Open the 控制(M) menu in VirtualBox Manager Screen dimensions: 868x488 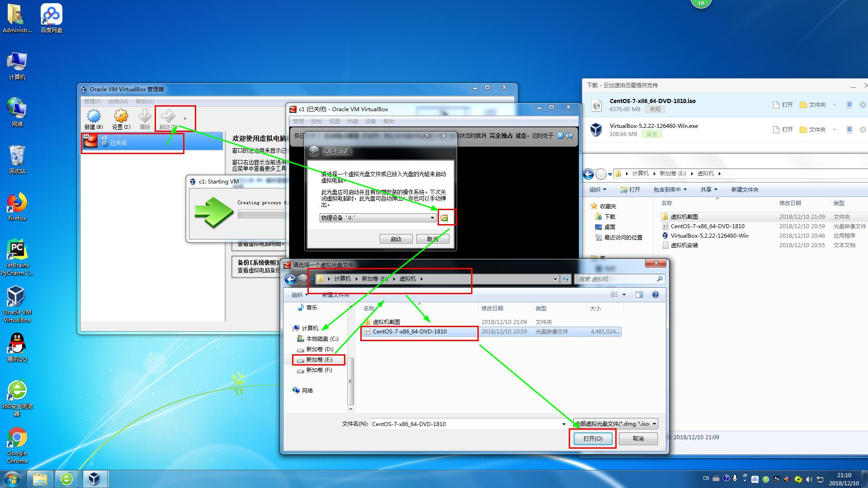click(118, 101)
